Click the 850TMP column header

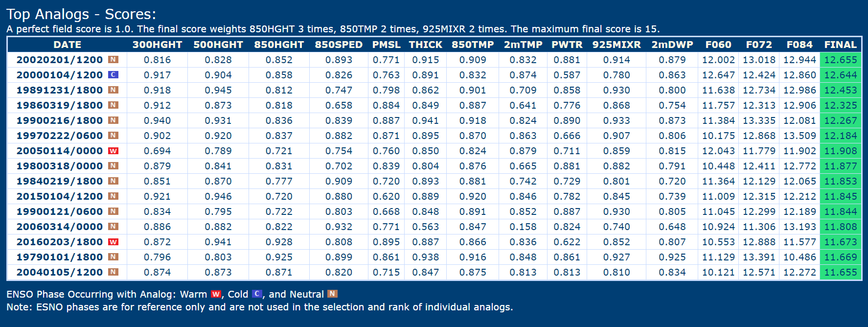click(x=473, y=45)
